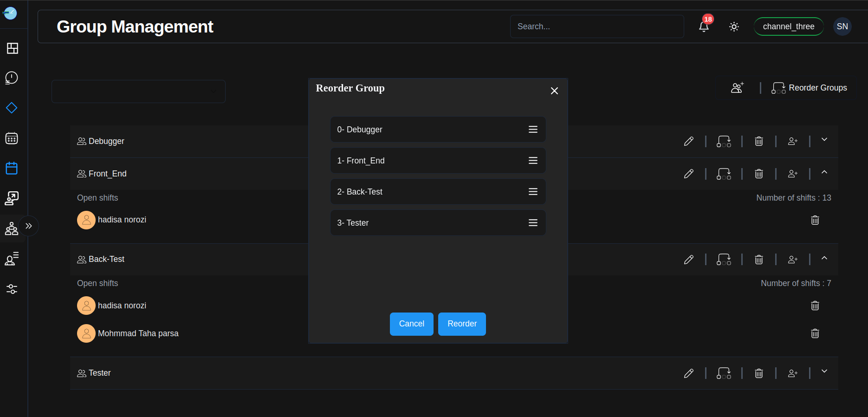
Task: Close the Reorder Group dialog
Action: pyautogui.click(x=554, y=91)
